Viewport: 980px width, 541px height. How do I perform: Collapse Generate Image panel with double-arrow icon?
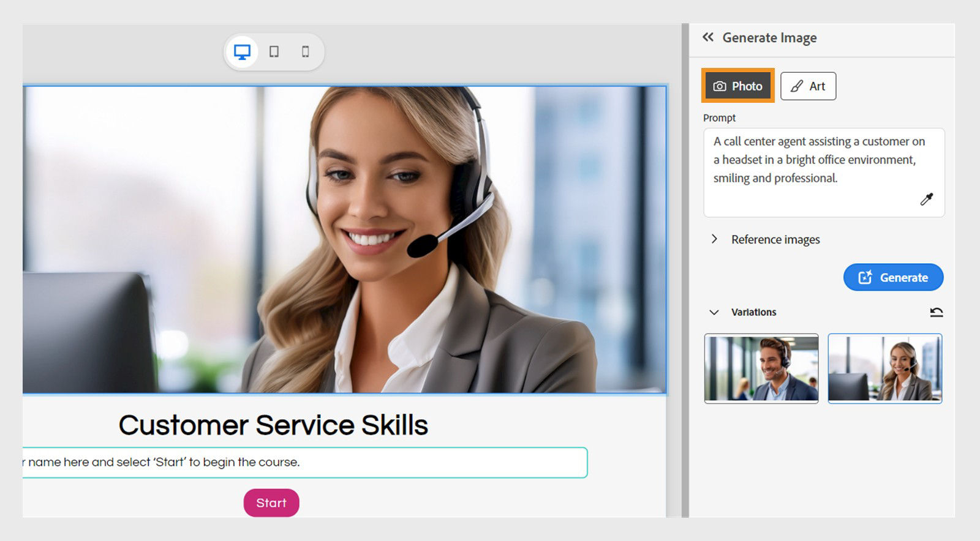[x=708, y=37]
